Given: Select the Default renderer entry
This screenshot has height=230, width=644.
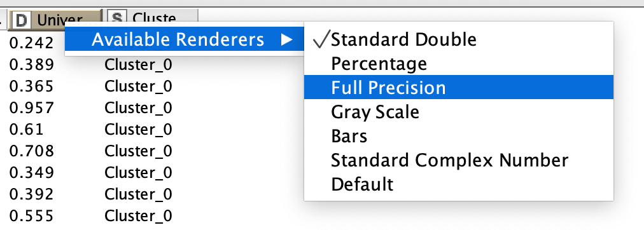Looking at the screenshot, I should (459, 184).
